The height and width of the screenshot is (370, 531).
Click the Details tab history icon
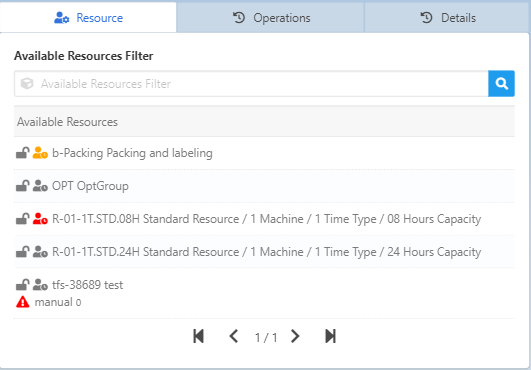tap(426, 18)
